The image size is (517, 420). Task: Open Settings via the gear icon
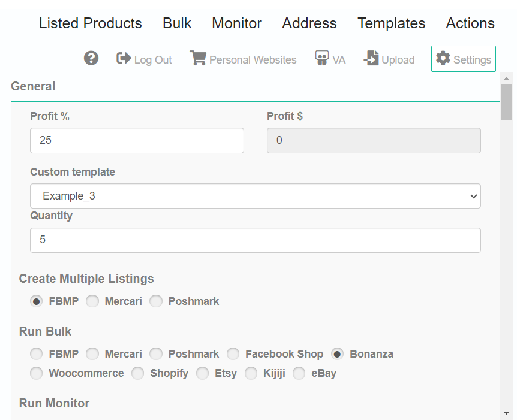pos(443,58)
